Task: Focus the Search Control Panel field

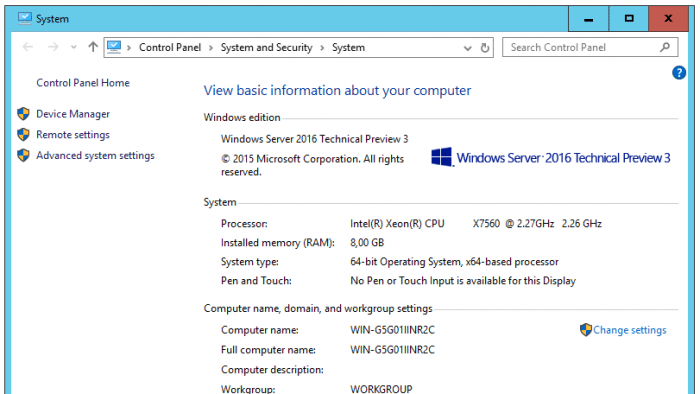Action: pos(590,47)
